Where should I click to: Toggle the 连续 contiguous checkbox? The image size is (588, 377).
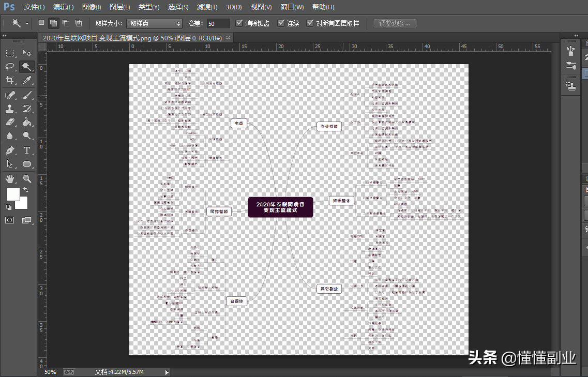pyautogui.click(x=281, y=23)
